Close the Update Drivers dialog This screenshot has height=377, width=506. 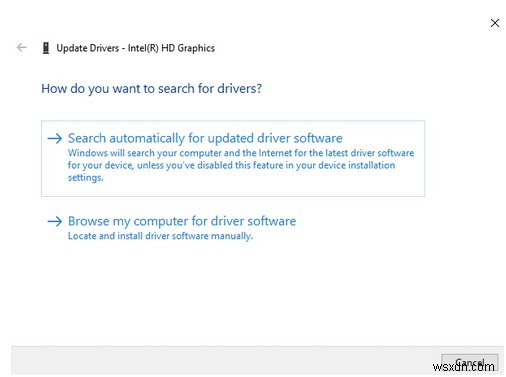tap(495, 23)
